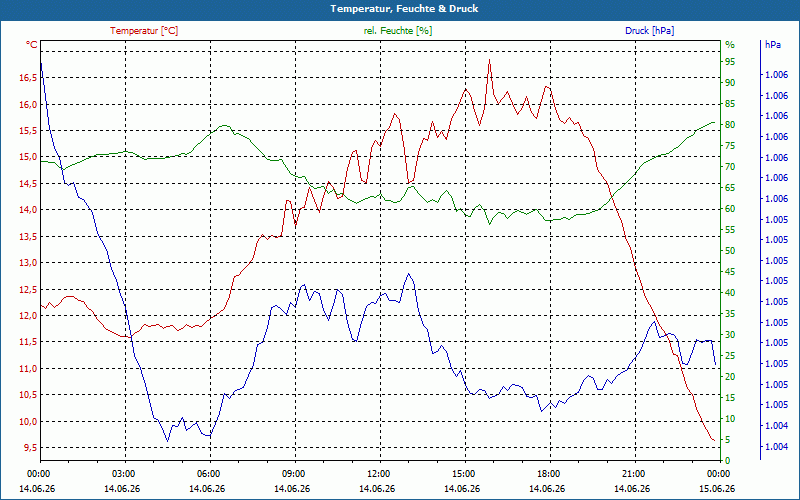Viewport: 800px width, 500px height.
Task: Select the green rel. Feuchte [%] legend label
Action: tap(397, 31)
